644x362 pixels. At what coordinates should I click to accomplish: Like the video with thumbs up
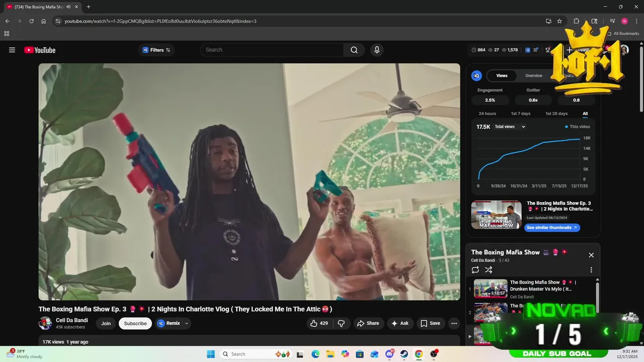pyautogui.click(x=319, y=323)
